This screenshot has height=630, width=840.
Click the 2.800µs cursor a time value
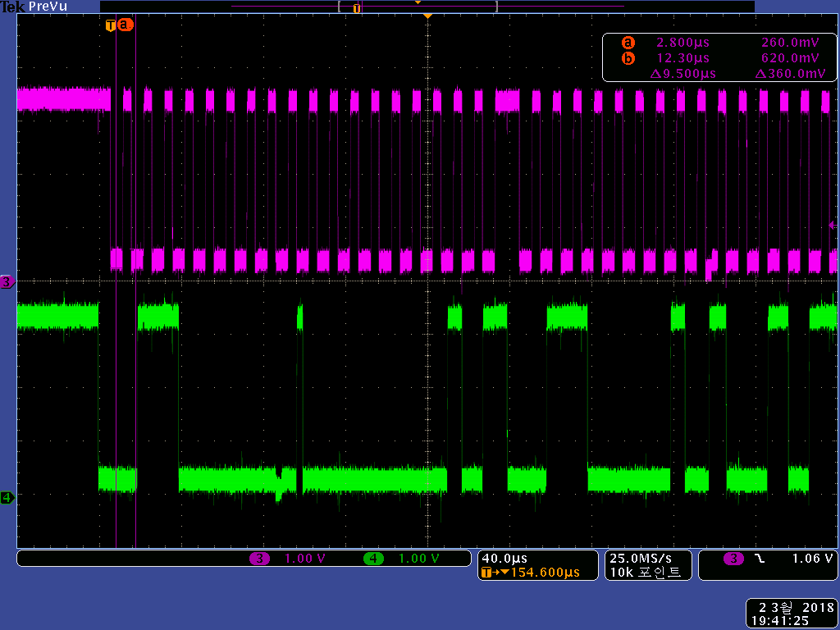pyautogui.click(x=683, y=43)
